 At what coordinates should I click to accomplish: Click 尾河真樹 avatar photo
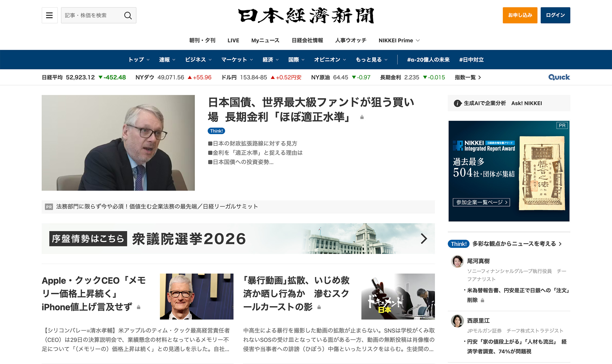(x=457, y=261)
